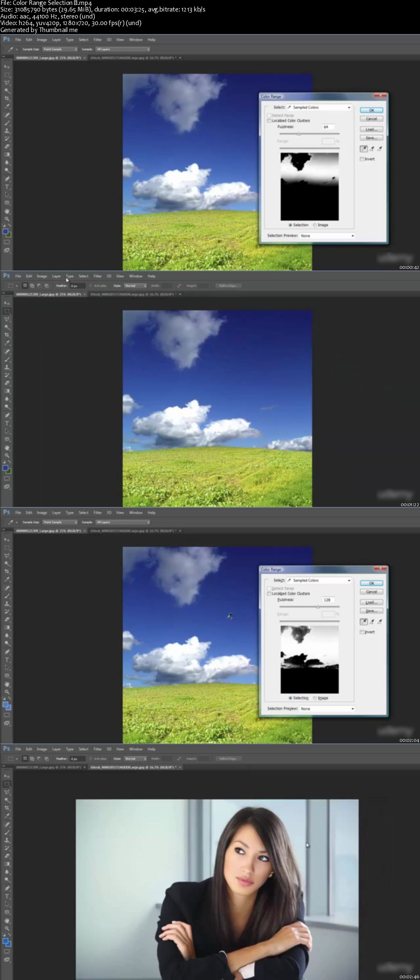The height and width of the screenshot is (980, 420).
Task: Open Selection Preview dropdown in Fuzziness 64 dialog
Action: pyautogui.click(x=327, y=236)
